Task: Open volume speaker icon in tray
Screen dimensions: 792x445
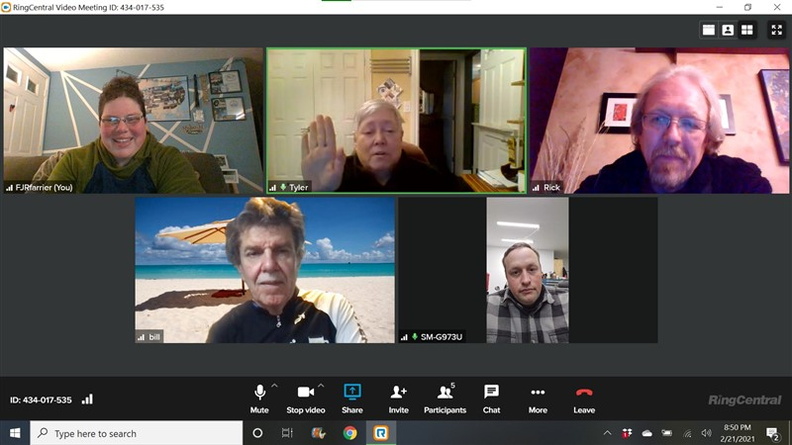Action: (706, 433)
